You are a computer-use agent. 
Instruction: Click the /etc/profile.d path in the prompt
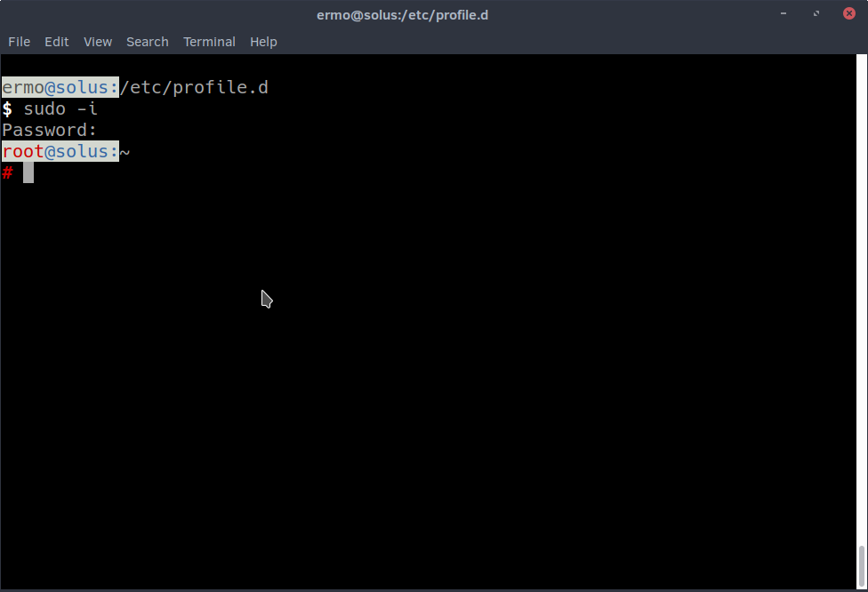(x=194, y=87)
